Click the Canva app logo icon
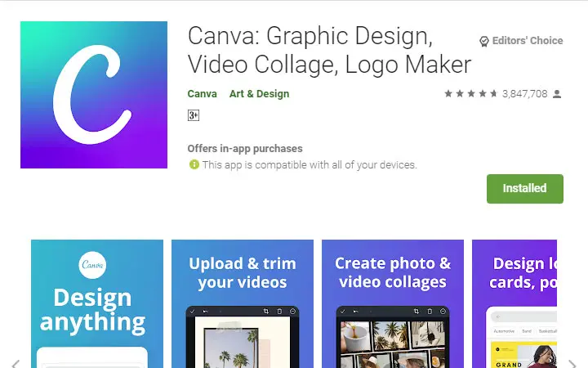 point(94,95)
